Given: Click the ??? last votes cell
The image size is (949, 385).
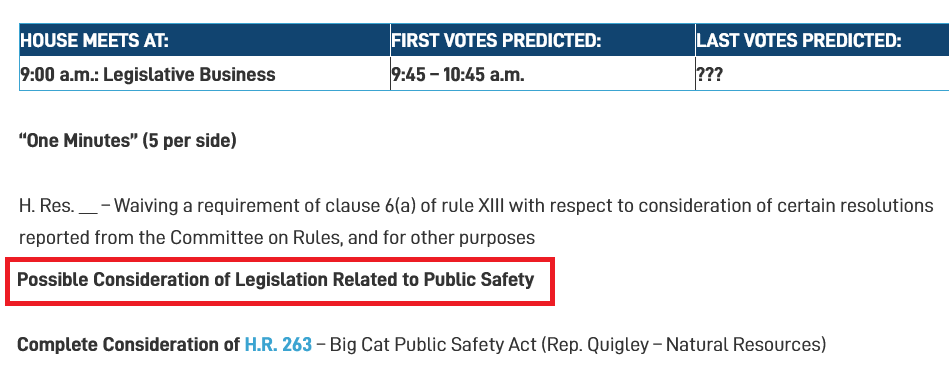Looking at the screenshot, I should [x=822, y=74].
